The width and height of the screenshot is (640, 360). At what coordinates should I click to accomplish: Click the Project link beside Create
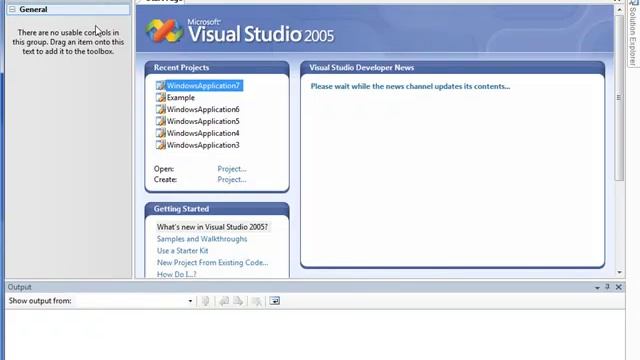pos(232,179)
